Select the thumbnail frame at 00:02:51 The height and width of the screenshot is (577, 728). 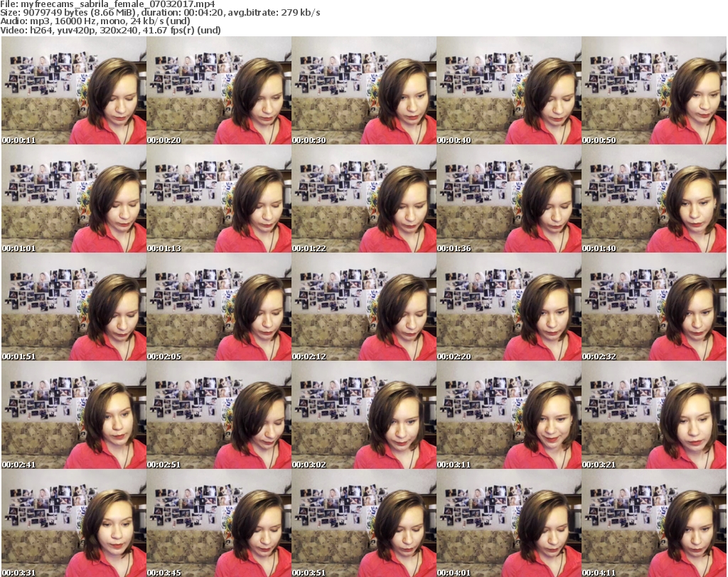pos(219,415)
